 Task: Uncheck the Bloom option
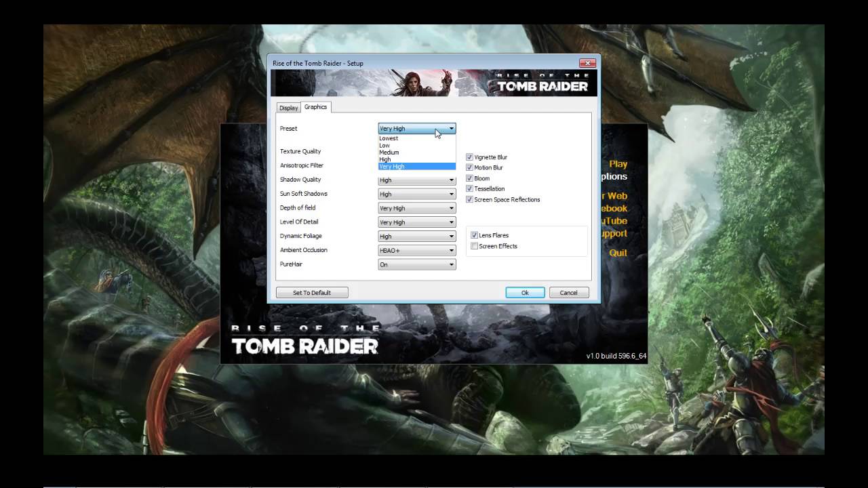469,178
